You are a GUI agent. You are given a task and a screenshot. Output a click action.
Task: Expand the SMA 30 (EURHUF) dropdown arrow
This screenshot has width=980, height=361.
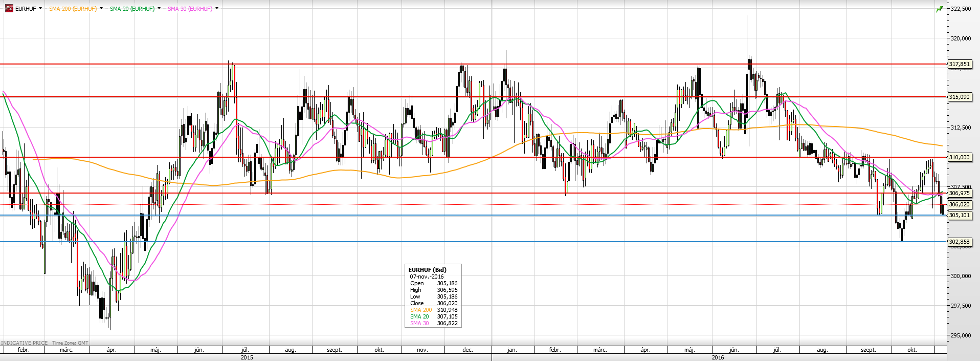tap(217, 8)
